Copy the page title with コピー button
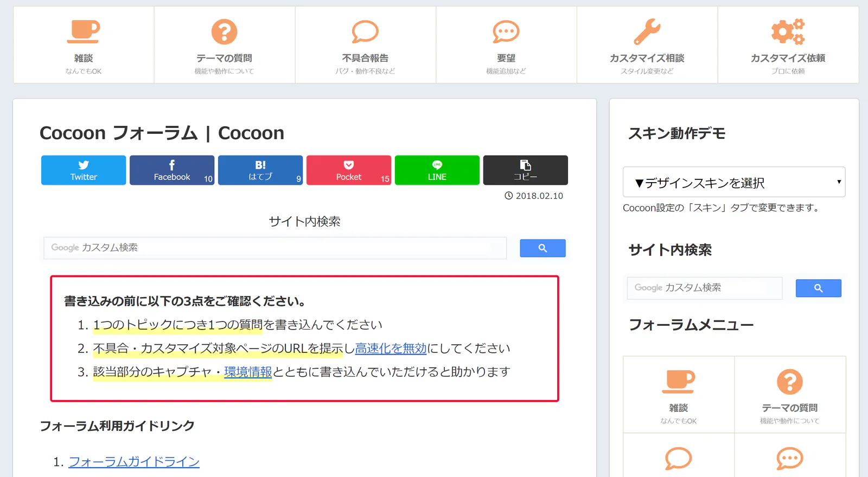 tap(526, 170)
